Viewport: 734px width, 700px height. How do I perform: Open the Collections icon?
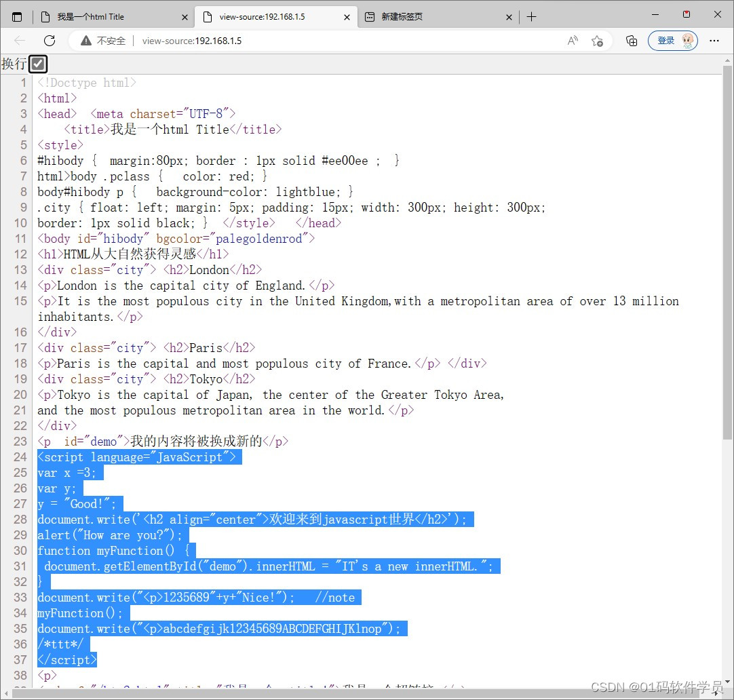[x=632, y=41]
